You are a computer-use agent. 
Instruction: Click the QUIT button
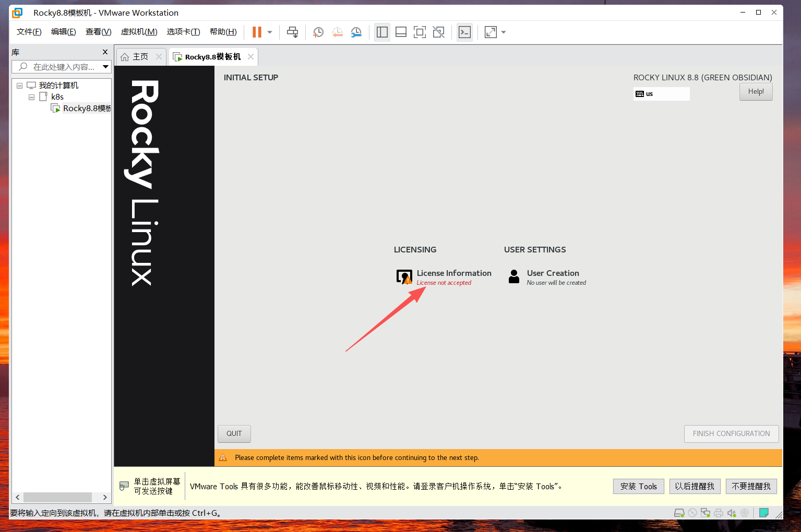coord(234,433)
